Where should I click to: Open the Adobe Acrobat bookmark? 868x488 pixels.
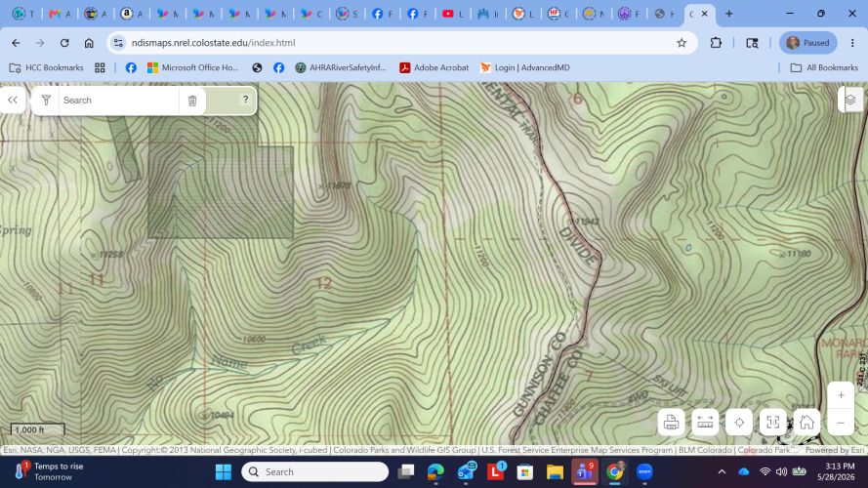[x=434, y=67]
